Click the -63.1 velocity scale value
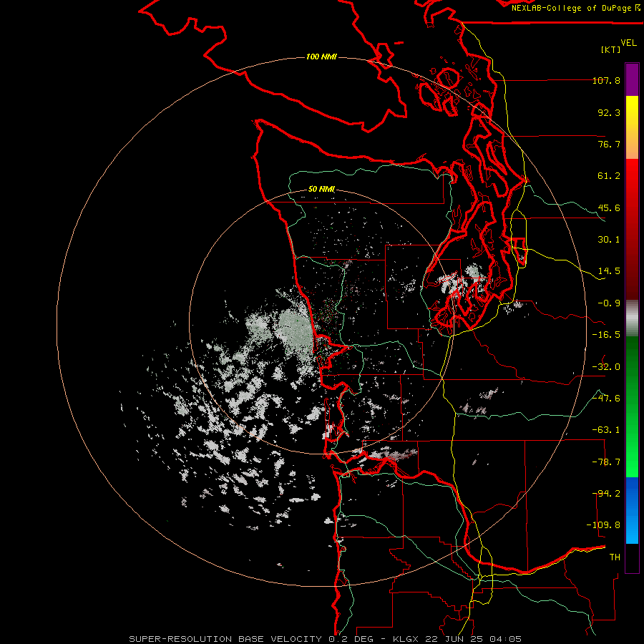Viewport: 644px width, 644px height. pyautogui.click(x=606, y=430)
